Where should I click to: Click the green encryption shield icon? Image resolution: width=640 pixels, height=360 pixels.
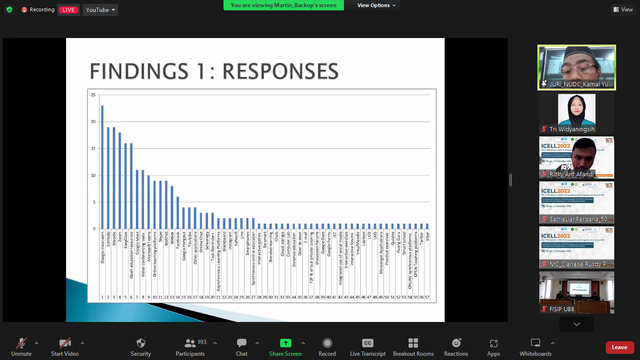click(x=9, y=9)
